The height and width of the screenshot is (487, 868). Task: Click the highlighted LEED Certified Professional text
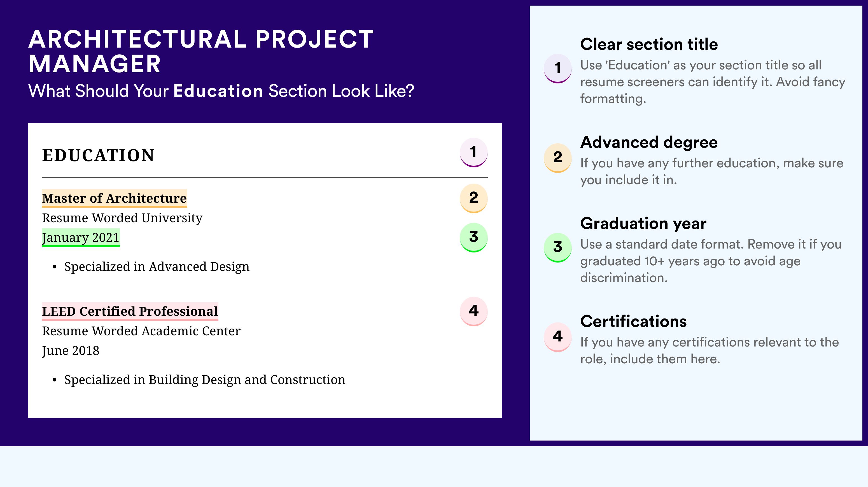tap(130, 312)
